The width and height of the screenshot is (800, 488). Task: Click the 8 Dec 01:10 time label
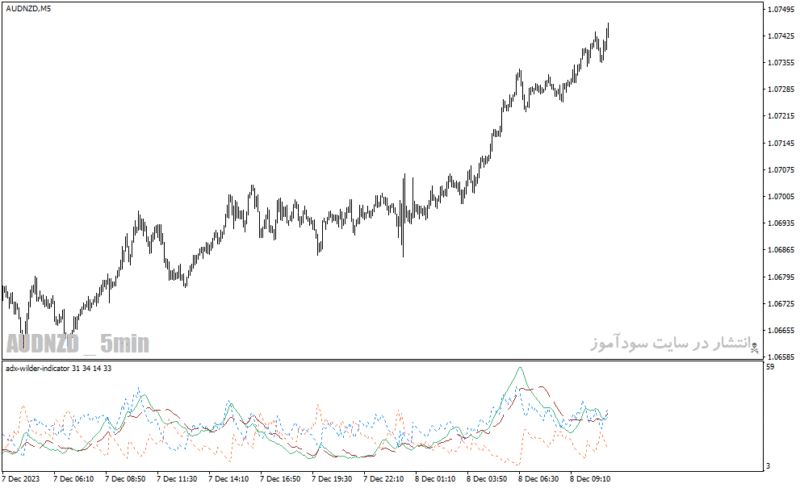(435, 479)
